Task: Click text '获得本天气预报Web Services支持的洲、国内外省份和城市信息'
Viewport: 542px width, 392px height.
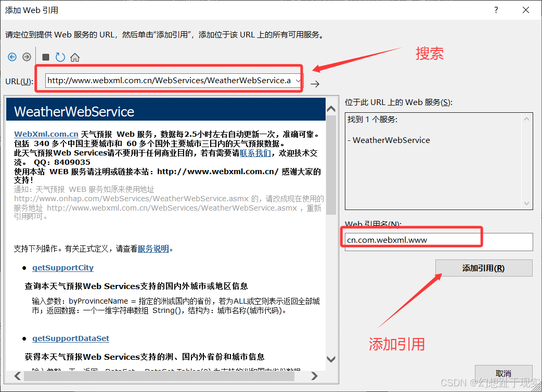Action: pos(145,357)
